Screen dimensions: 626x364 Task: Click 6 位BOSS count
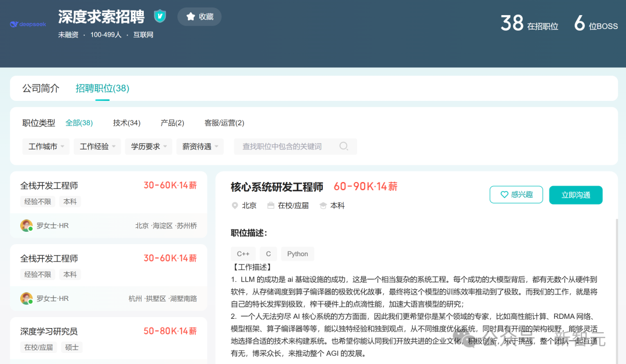[x=596, y=23]
